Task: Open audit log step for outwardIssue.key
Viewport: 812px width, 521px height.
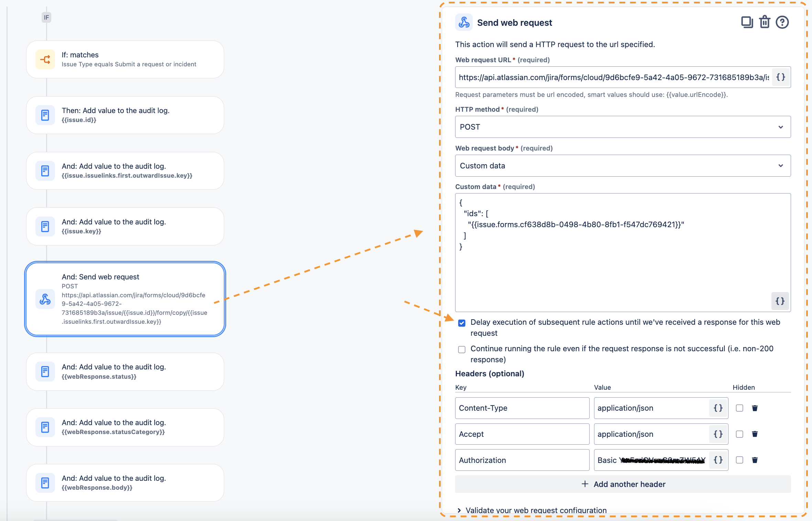Action: click(125, 171)
